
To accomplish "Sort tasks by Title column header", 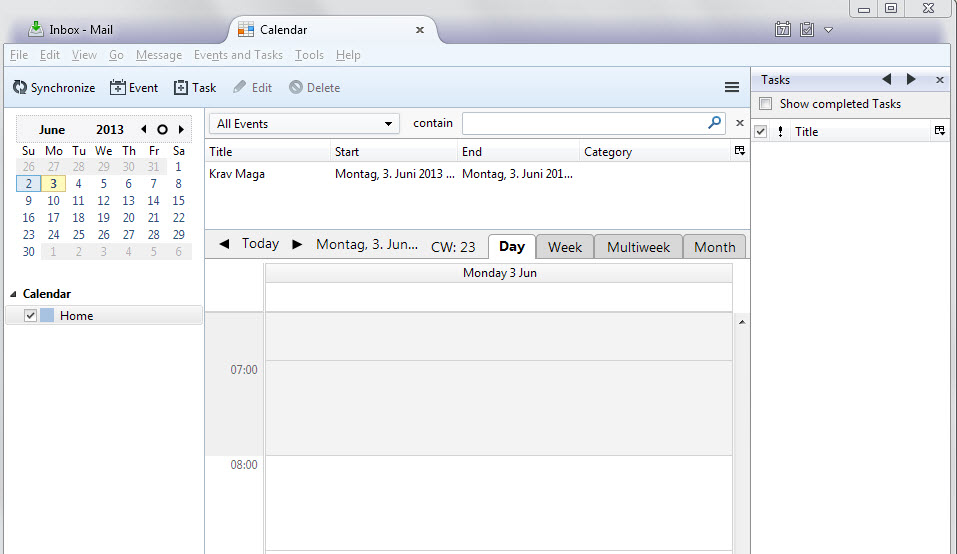I will coord(859,131).
